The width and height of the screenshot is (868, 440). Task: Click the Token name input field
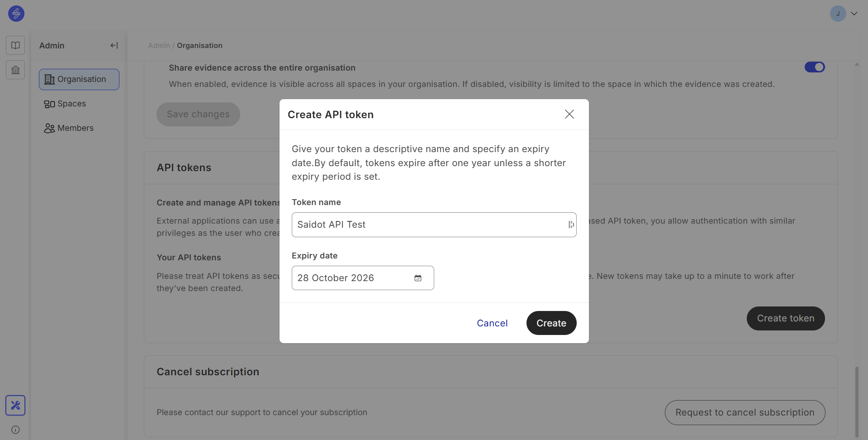[x=427, y=225]
